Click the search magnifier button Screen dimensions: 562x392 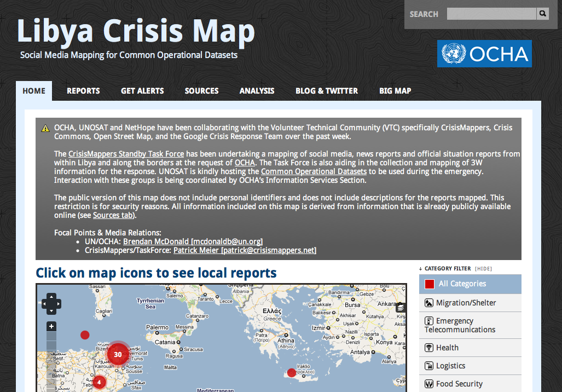[543, 14]
